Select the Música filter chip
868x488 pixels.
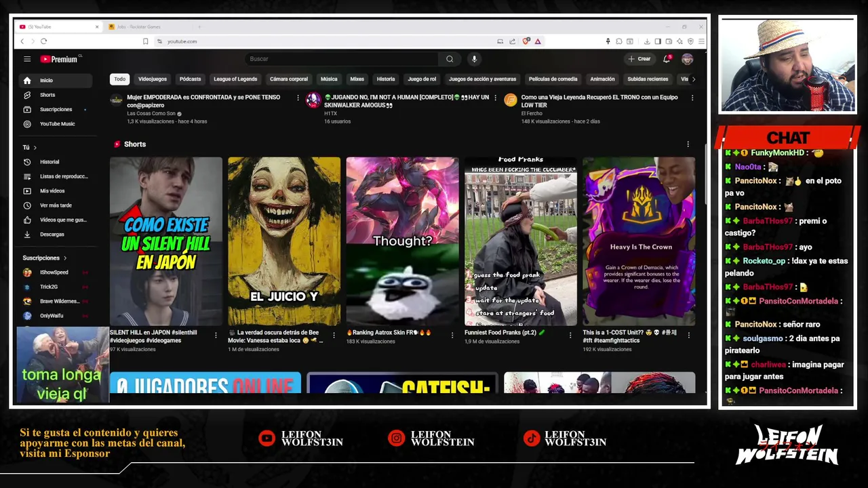pos(329,79)
